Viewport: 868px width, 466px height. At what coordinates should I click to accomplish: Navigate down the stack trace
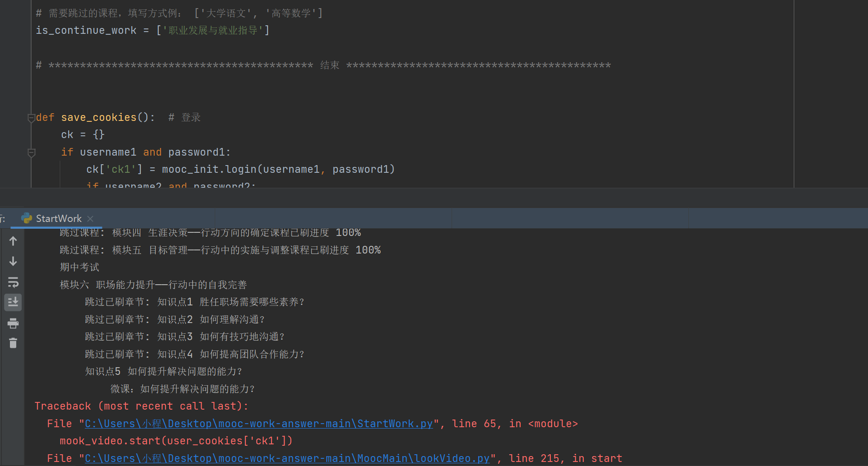coord(13,261)
